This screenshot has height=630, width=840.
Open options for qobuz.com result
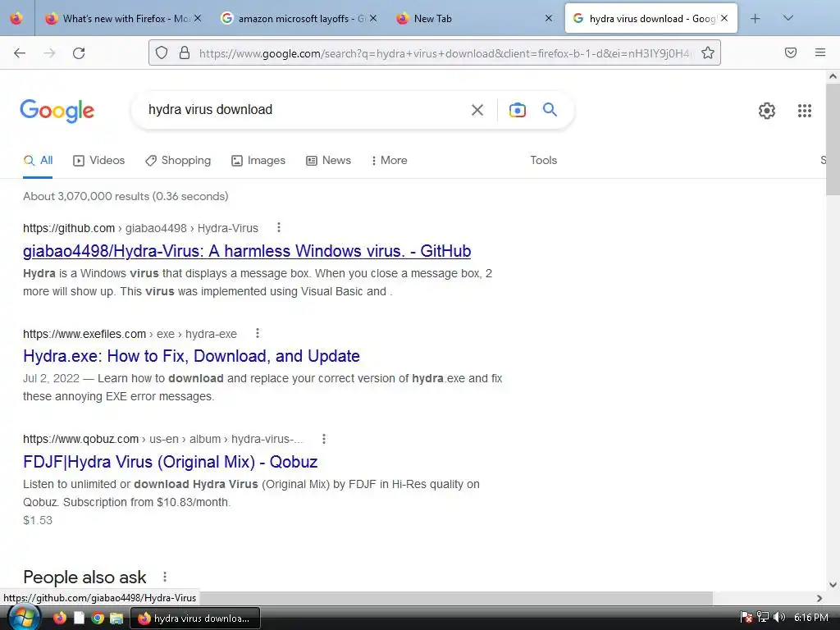[x=324, y=439]
